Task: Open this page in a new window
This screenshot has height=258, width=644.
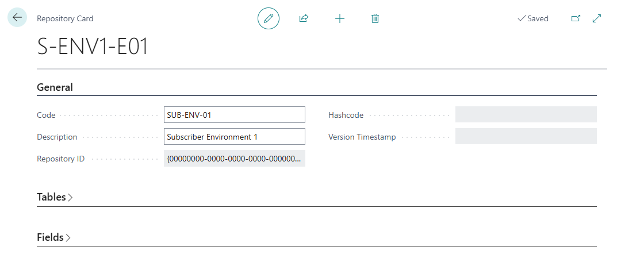Action: (x=575, y=18)
